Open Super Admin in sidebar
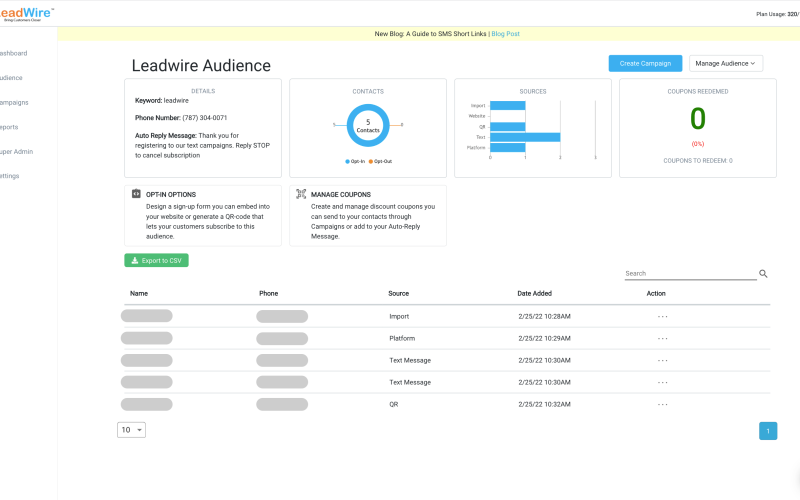800x500 pixels. 16,152
